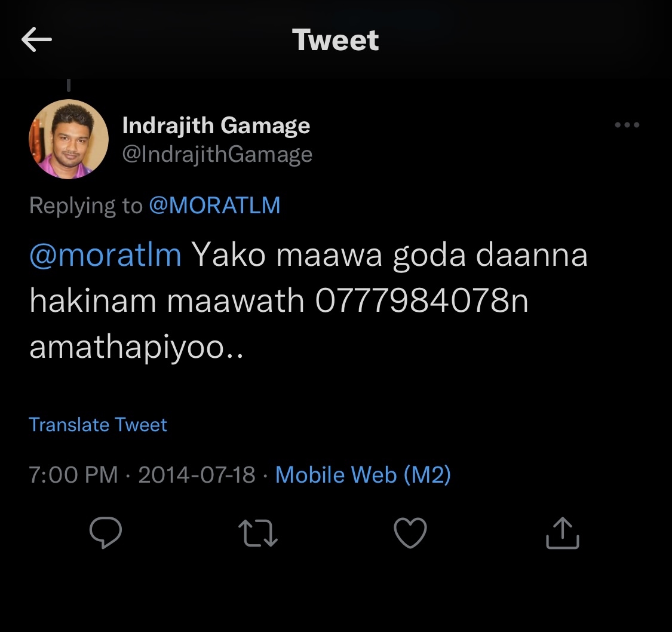
Task: Like the tweet with the heart icon
Action: point(410,533)
